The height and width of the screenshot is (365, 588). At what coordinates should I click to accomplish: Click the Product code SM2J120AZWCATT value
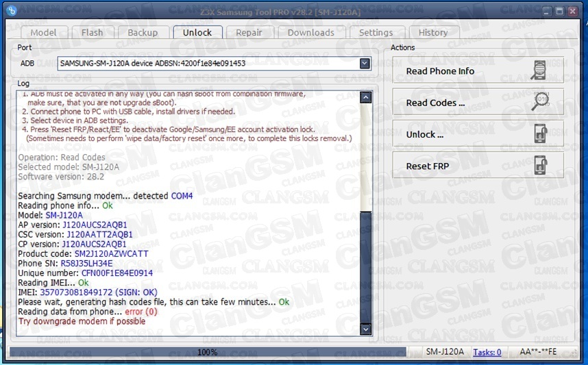[112, 253]
